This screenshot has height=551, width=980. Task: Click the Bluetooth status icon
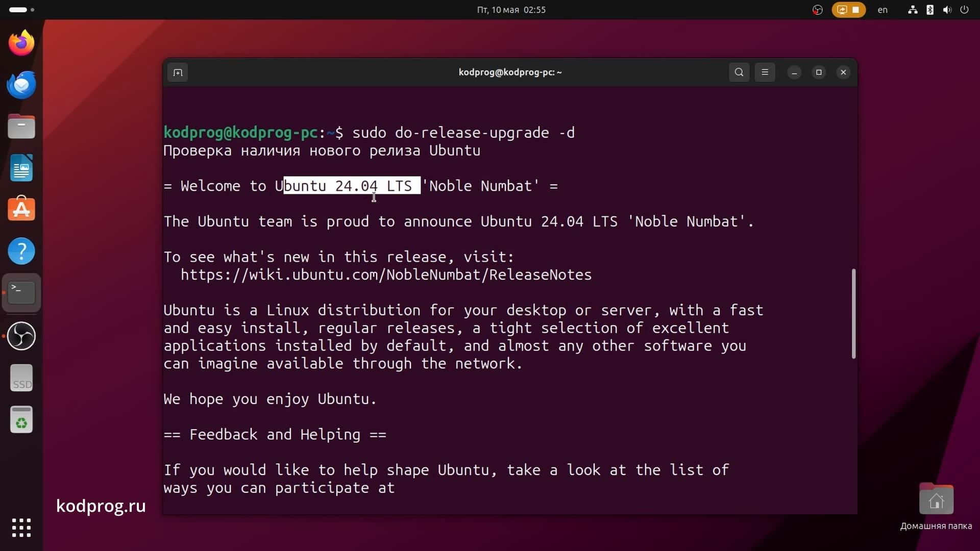[930, 10]
